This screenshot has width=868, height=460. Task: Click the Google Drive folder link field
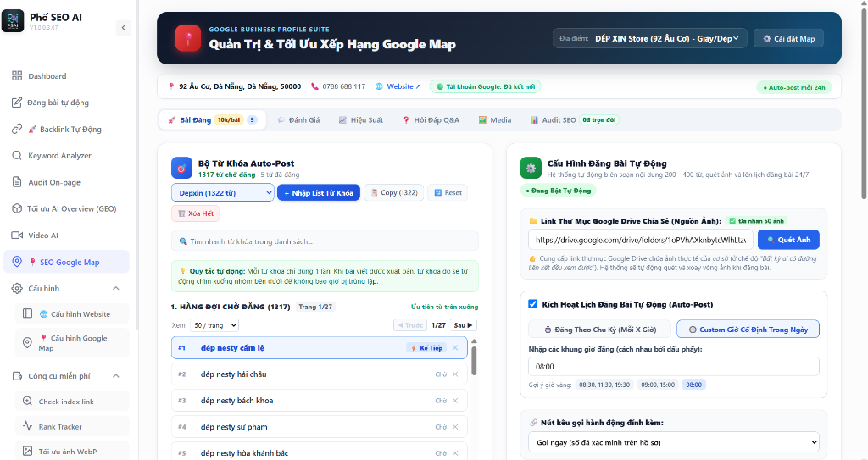click(x=641, y=240)
